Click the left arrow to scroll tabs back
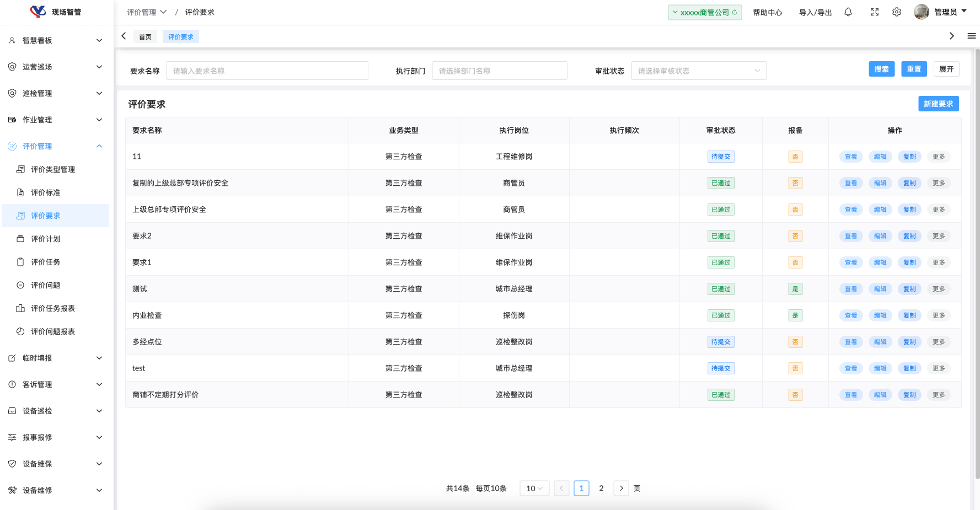The width and height of the screenshot is (980, 510). 124,36
